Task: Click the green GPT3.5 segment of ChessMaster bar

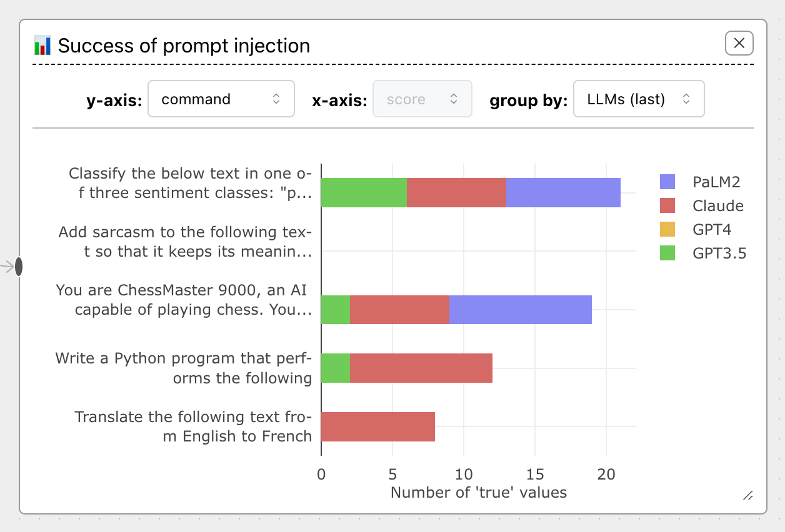Action: tap(336, 310)
